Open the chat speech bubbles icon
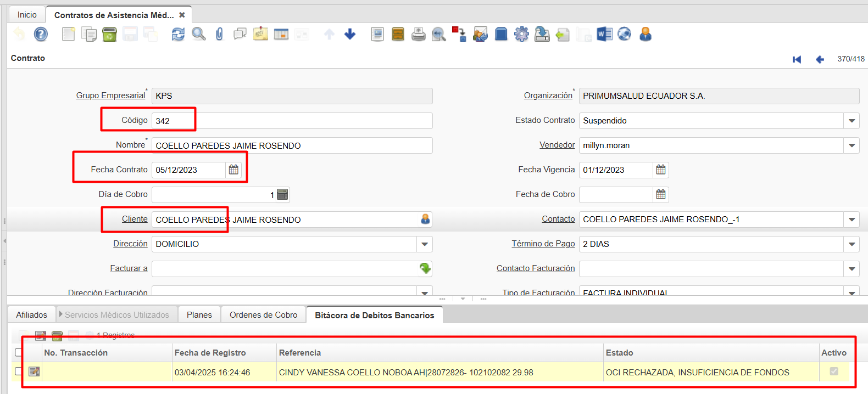868x394 pixels. tap(240, 35)
